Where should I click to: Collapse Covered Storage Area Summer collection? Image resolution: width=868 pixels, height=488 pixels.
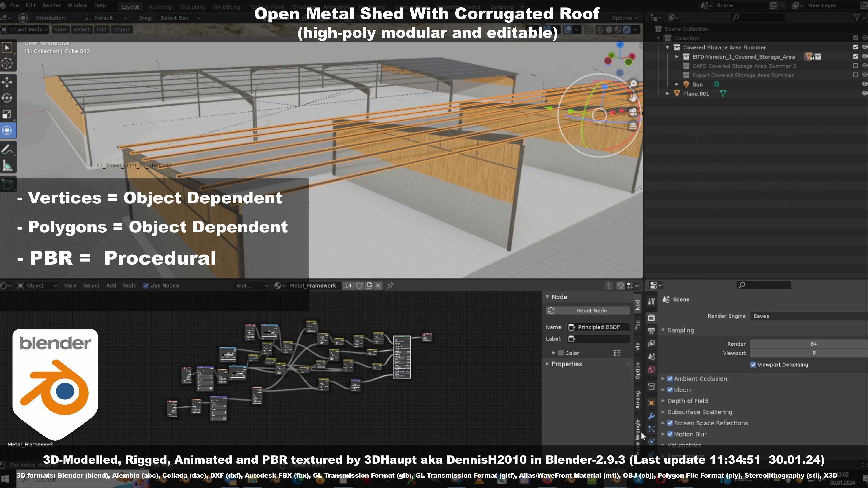(x=668, y=47)
